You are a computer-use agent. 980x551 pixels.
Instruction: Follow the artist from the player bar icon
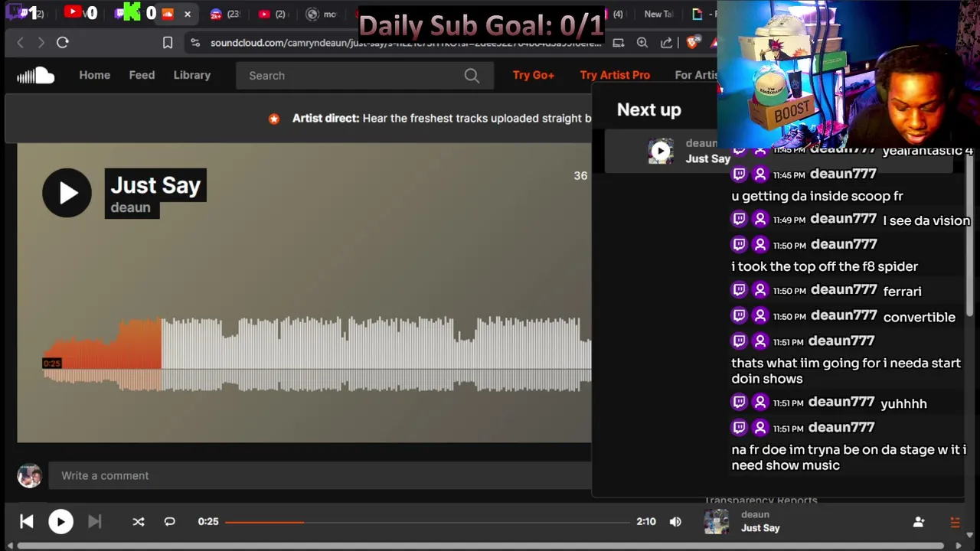(x=919, y=522)
